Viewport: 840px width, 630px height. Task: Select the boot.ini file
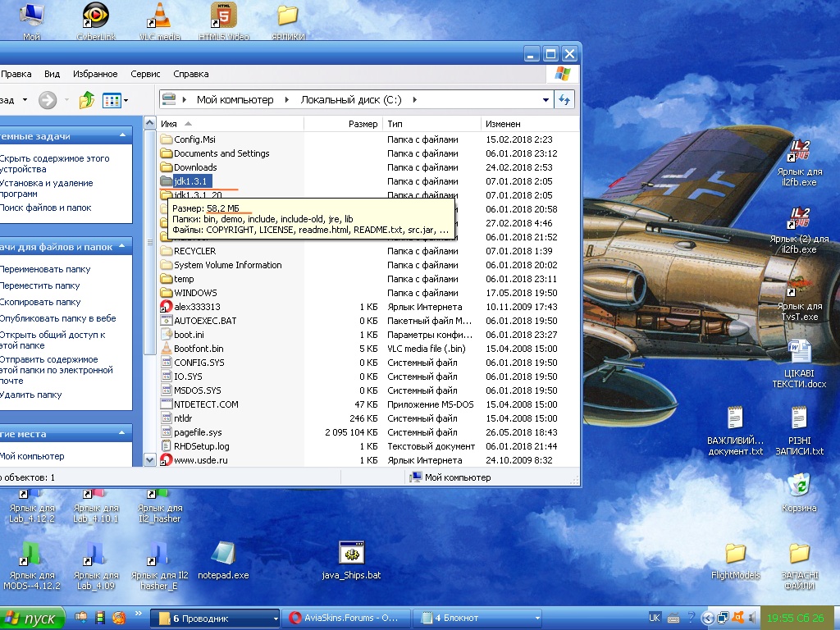(x=189, y=335)
